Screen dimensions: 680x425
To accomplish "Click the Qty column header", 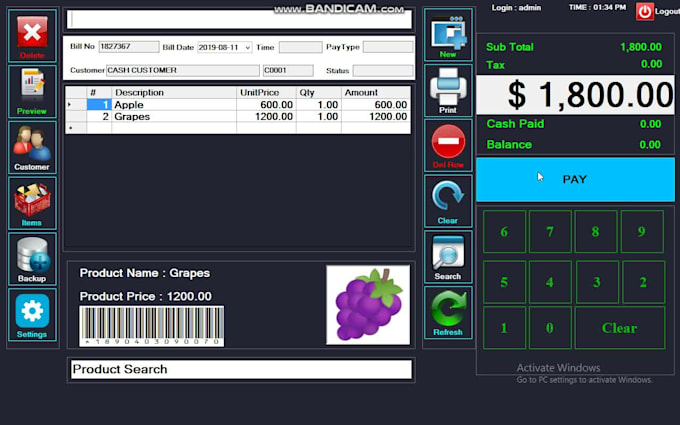I will coord(319,92).
